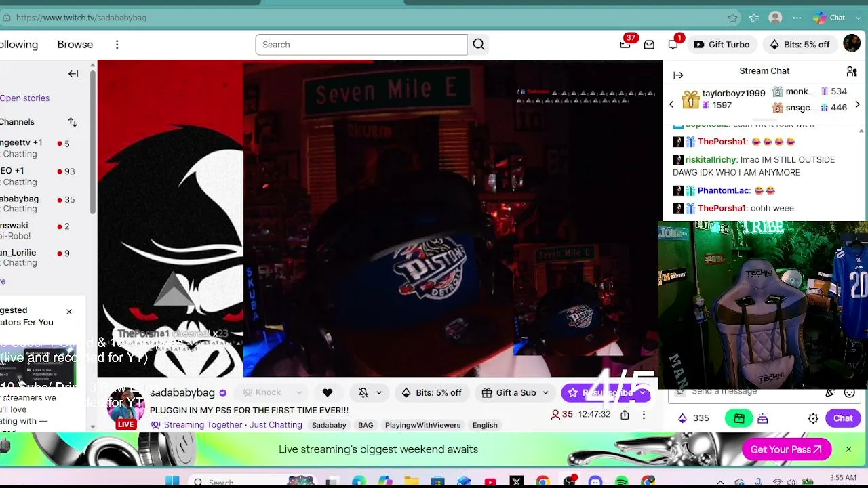This screenshot has width=868, height=488.
Task: Expand the Knock button dropdown
Action: pyautogui.click(x=298, y=392)
